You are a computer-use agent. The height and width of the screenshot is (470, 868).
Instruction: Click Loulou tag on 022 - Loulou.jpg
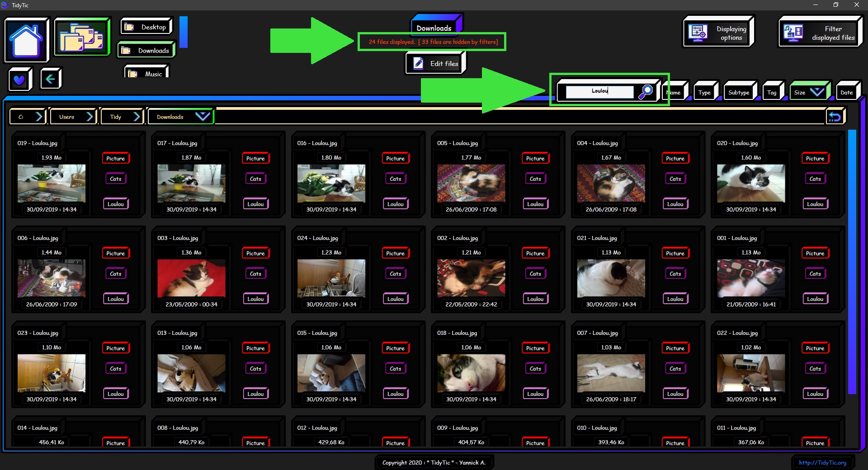pos(815,394)
